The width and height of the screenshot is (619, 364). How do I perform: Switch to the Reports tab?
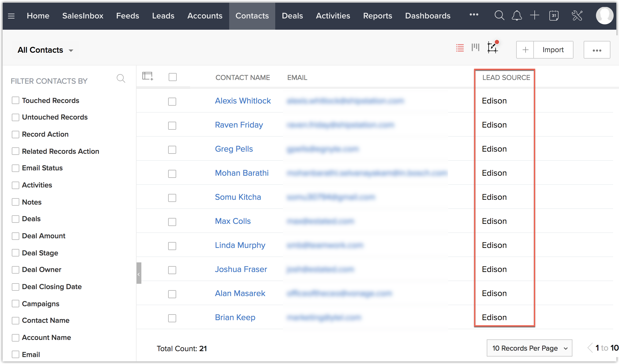coord(378,16)
